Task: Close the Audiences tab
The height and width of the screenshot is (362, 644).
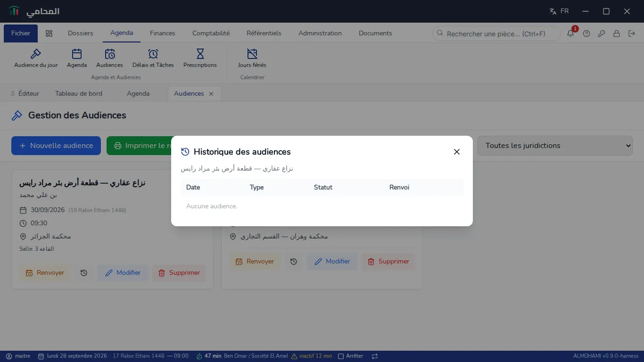Action: [x=211, y=94]
